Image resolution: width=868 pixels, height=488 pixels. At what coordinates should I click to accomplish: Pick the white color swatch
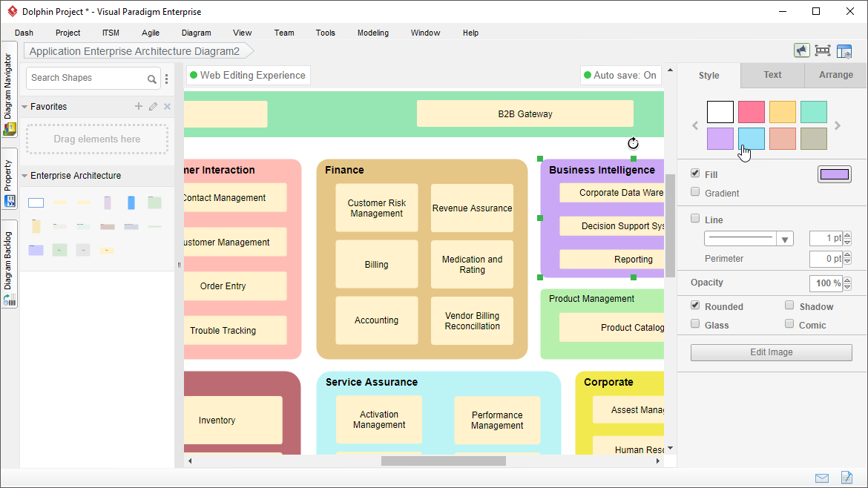pyautogui.click(x=720, y=112)
